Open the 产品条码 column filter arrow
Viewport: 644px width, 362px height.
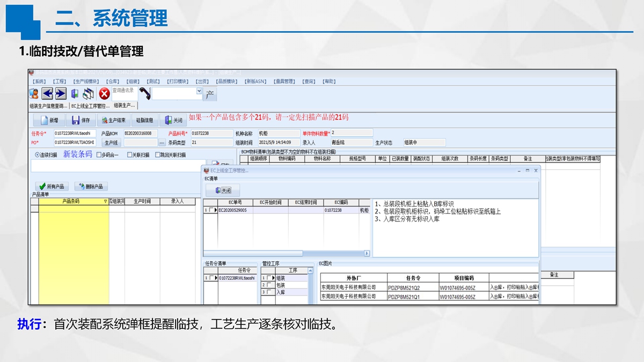coord(105,202)
